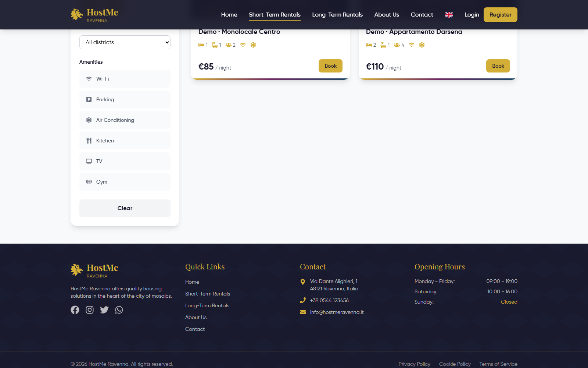This screenshot has height=368, width=588.
Task: Go to Home in top navigation
Action: [229, 15]
